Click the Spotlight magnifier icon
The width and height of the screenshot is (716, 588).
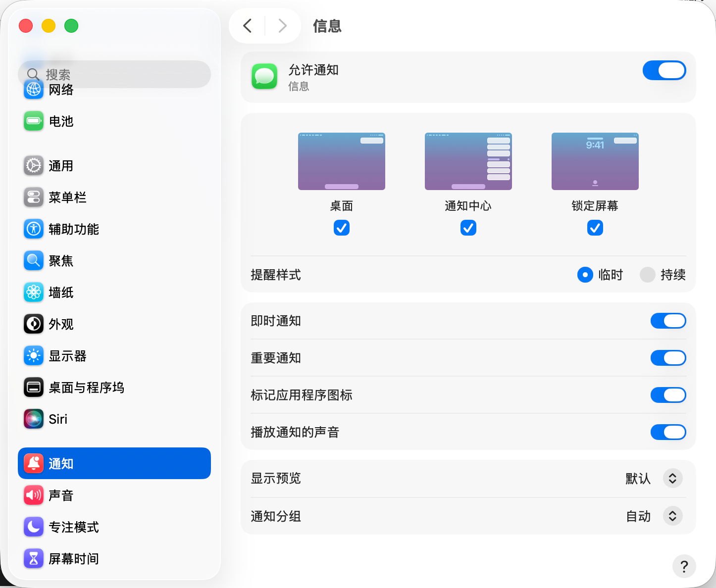(x=34, y=261)
